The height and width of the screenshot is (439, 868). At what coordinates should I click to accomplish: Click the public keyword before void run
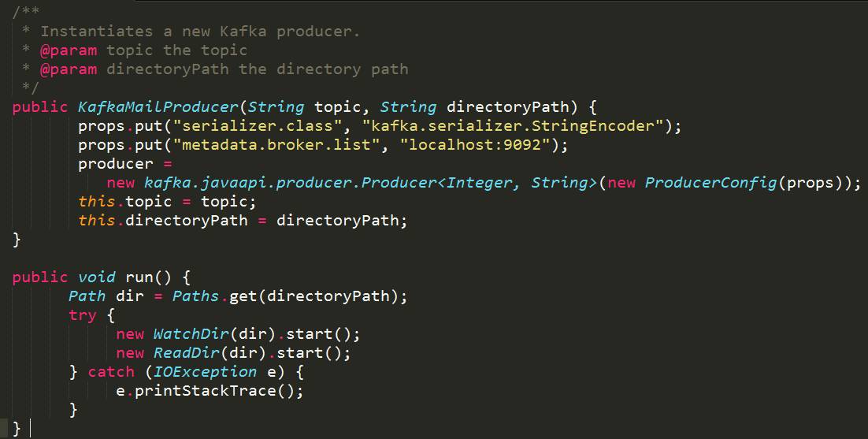(40, 277)
